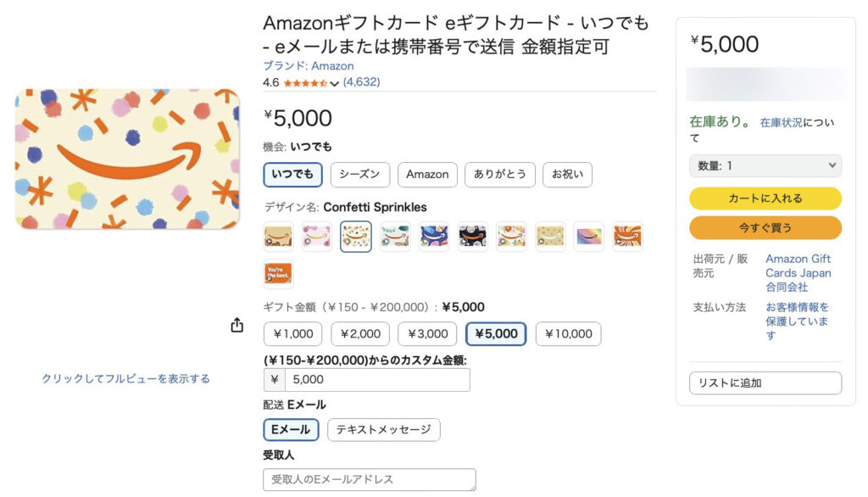Select the black background card design
The height and width of the screenshot is (497, 868).
[473, 237]
